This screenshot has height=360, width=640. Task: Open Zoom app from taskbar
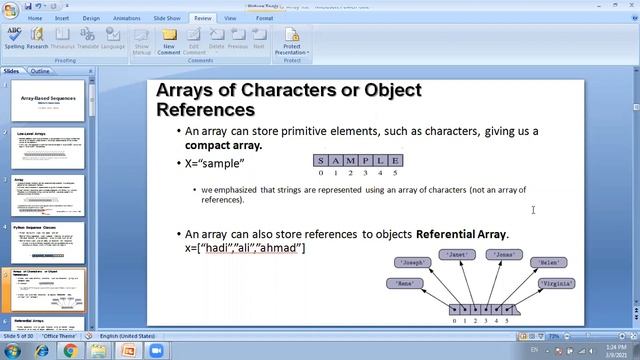pos(156,351)
